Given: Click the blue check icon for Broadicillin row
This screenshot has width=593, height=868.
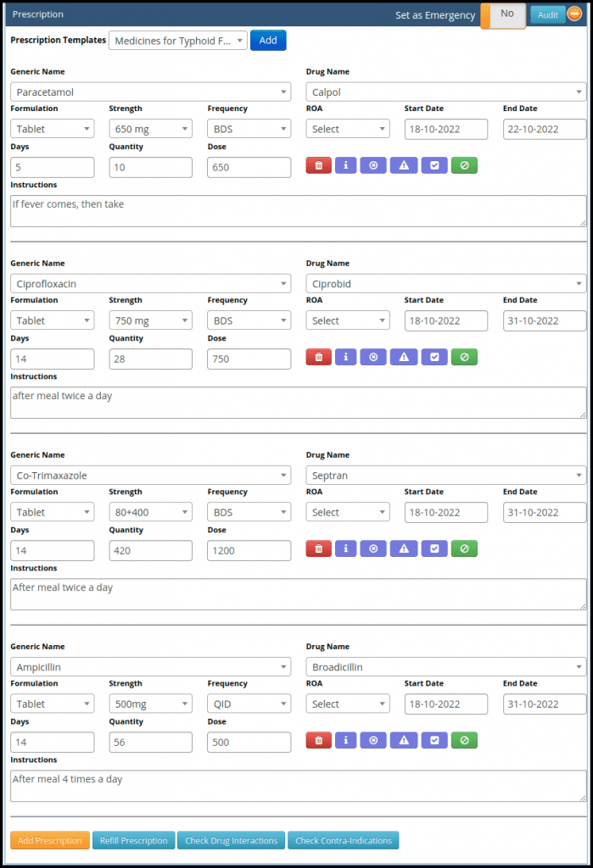Looking at the screenshot, I should click(434, 740).
